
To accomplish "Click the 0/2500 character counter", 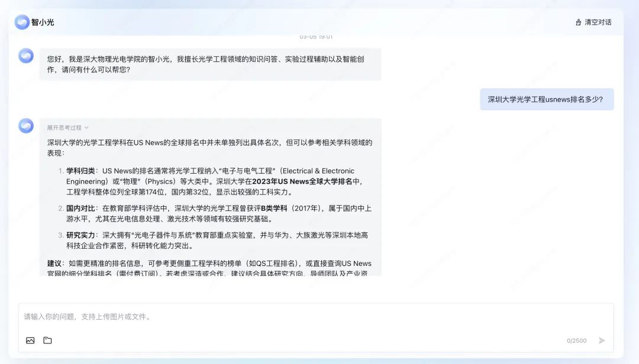I will [x=576, y=341].
